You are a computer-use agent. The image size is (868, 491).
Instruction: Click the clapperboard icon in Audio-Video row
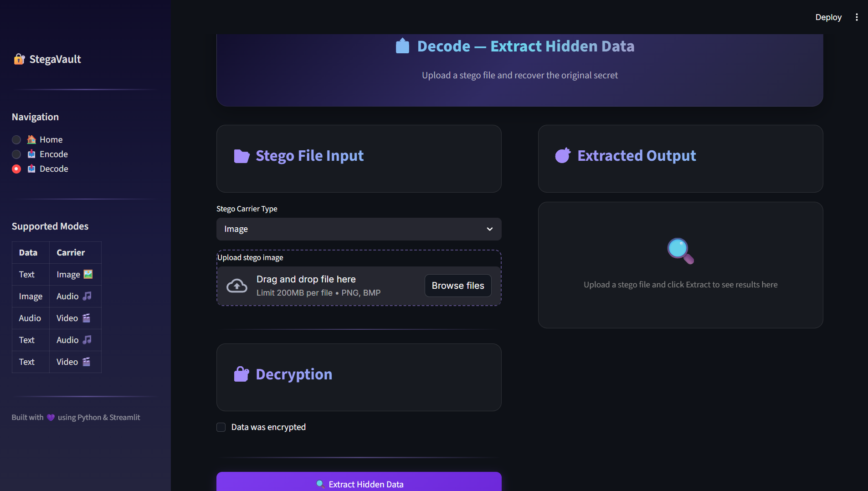click(x=86, y=318)
